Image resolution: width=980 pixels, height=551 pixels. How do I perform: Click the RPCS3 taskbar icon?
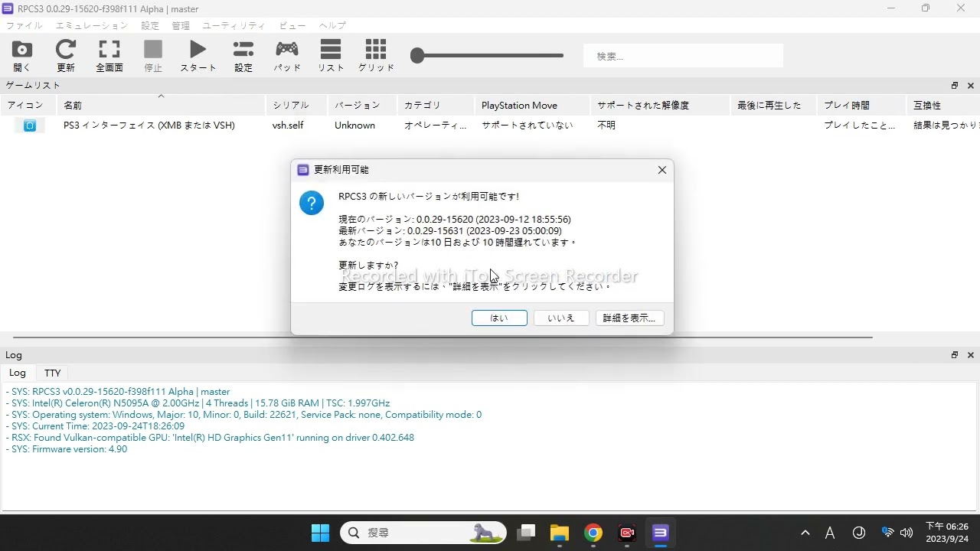pyautogui.click(x=661, y=533)
